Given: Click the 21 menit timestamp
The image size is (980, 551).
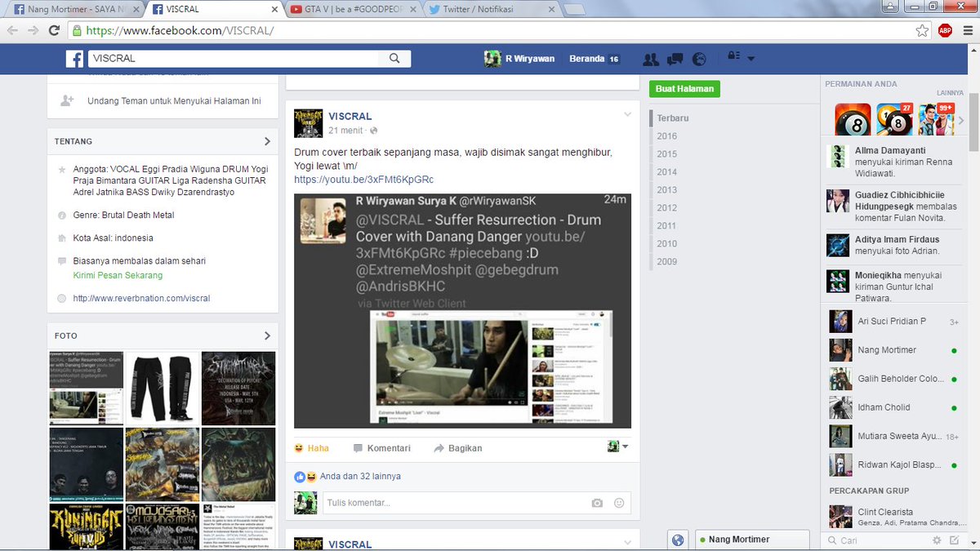Looking at the screenshot, I should coord(345,131).
